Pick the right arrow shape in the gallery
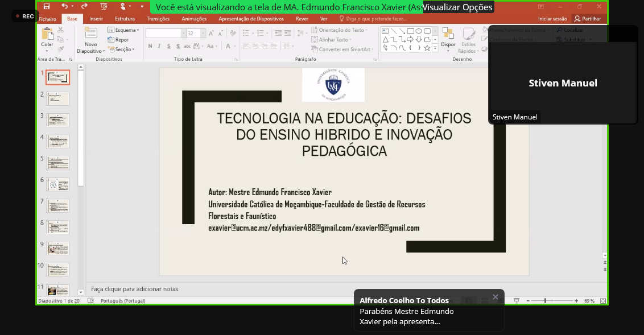The height and width of the screenshot is (335, 644). coord(410,39)
